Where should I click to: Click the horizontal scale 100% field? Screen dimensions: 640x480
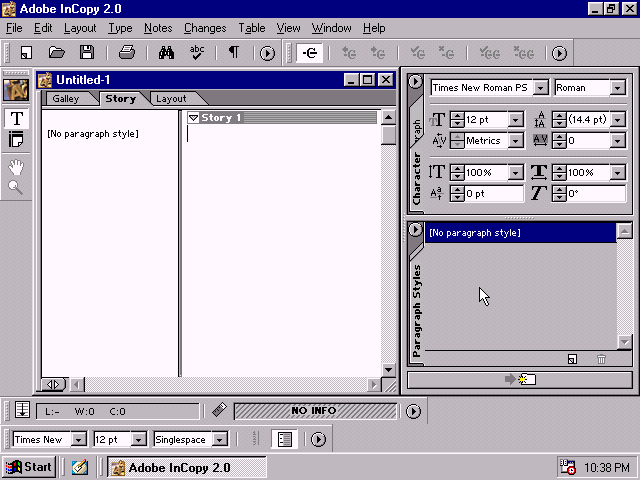click(594, 173)
